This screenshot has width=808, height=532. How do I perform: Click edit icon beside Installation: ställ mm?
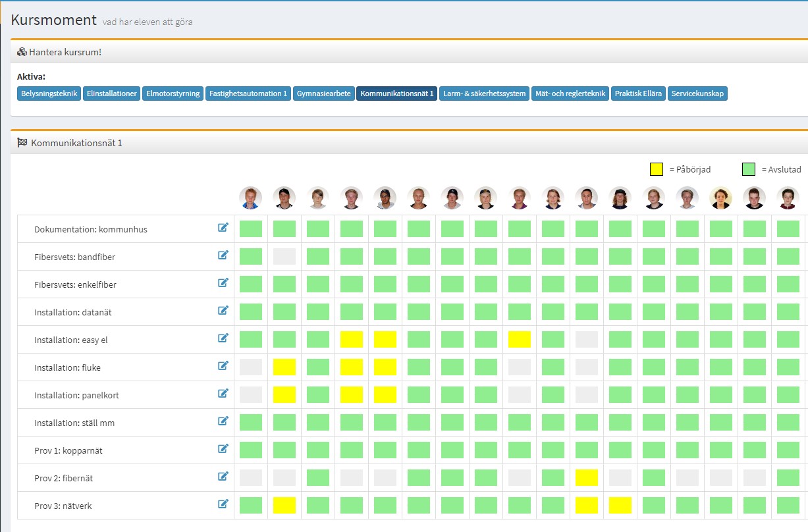pos(223,421)
